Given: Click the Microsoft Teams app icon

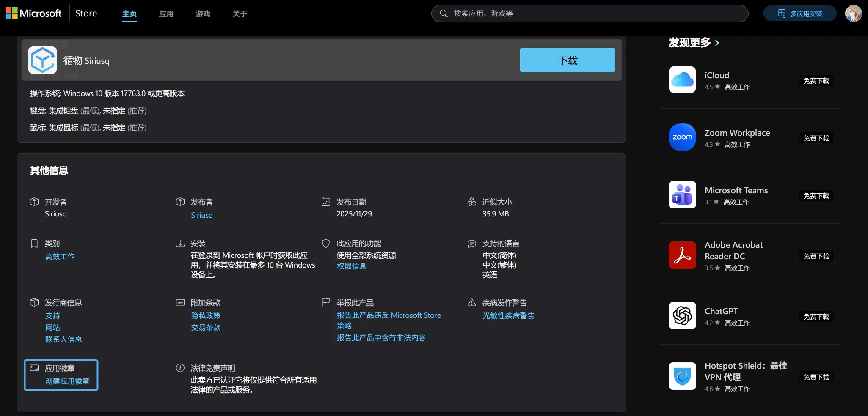Looking at the screenshot, I should pyautogui.click(x=681, y=195).
